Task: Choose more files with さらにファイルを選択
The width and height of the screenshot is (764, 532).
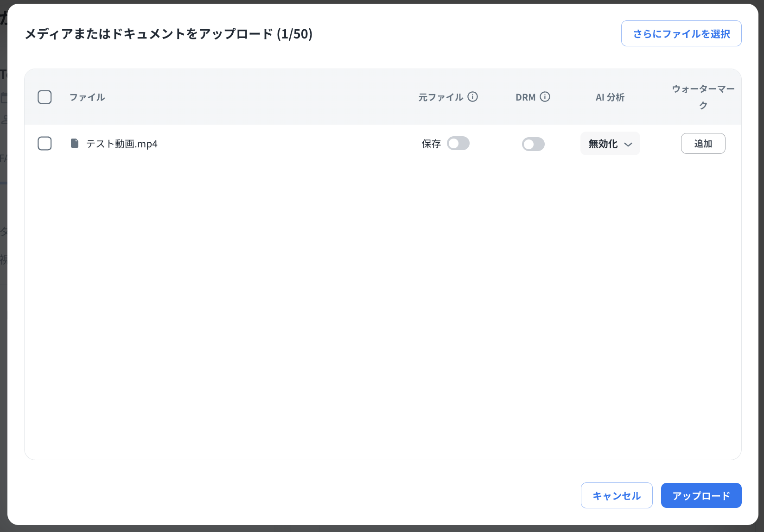Action: point(681,34)
